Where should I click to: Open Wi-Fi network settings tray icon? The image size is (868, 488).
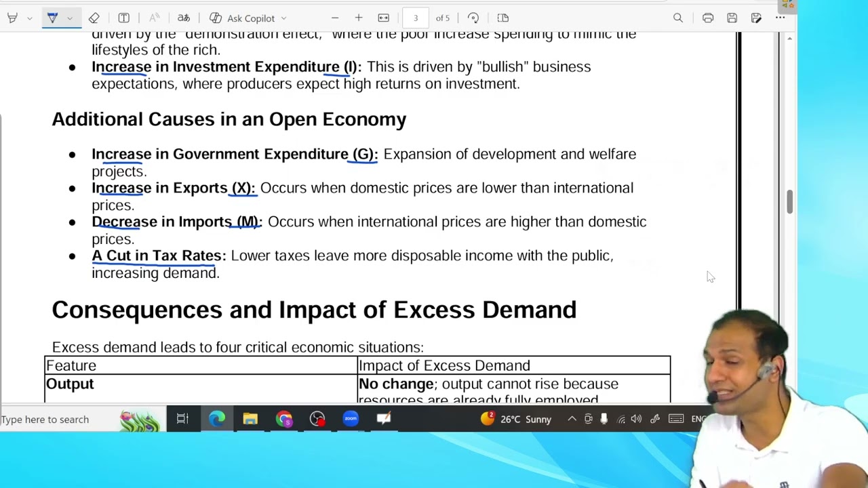coord(620,420)
